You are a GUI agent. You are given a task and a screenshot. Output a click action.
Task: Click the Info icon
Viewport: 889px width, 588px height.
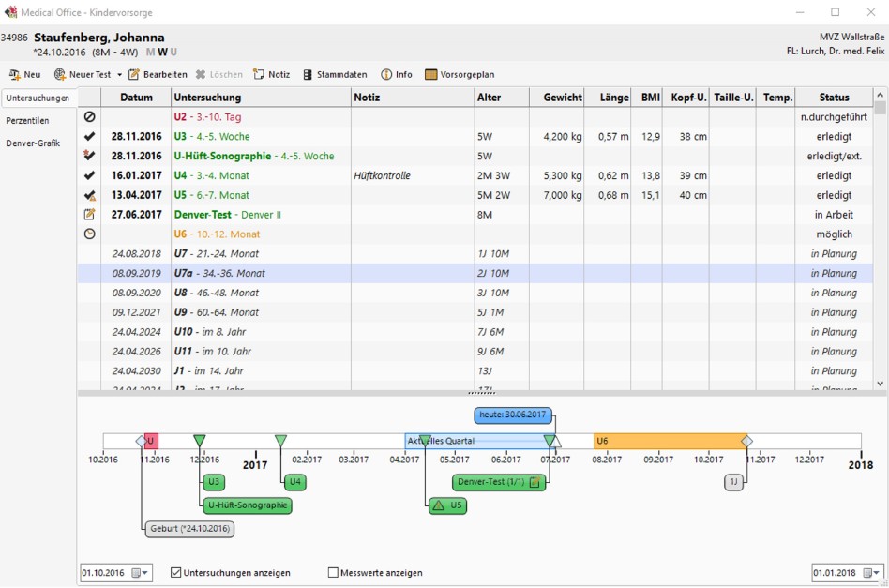[x=386, y=74]
